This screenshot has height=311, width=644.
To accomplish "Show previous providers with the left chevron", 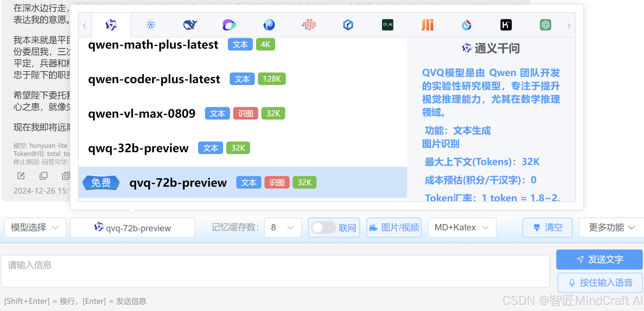I will (85, 26).
